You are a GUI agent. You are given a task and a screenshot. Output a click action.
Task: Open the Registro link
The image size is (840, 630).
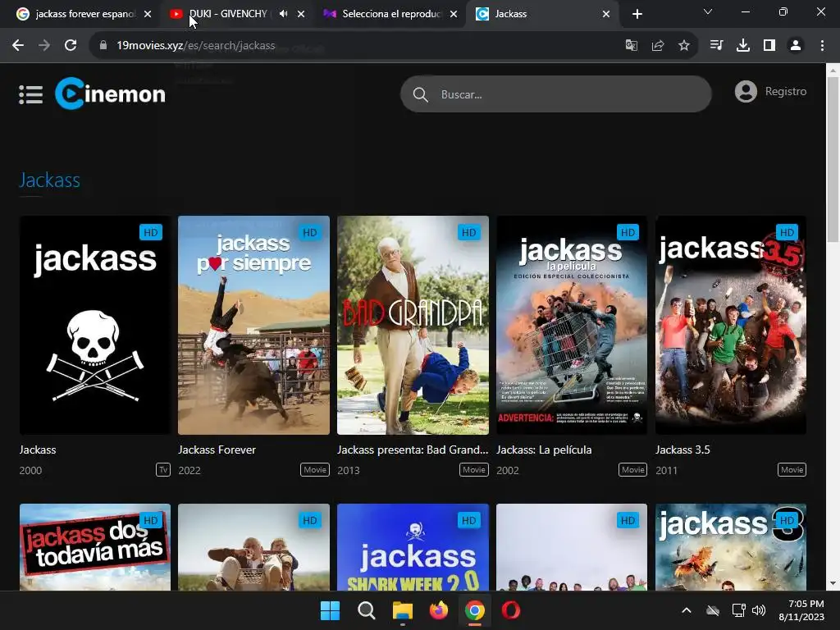tap(785, 92)
